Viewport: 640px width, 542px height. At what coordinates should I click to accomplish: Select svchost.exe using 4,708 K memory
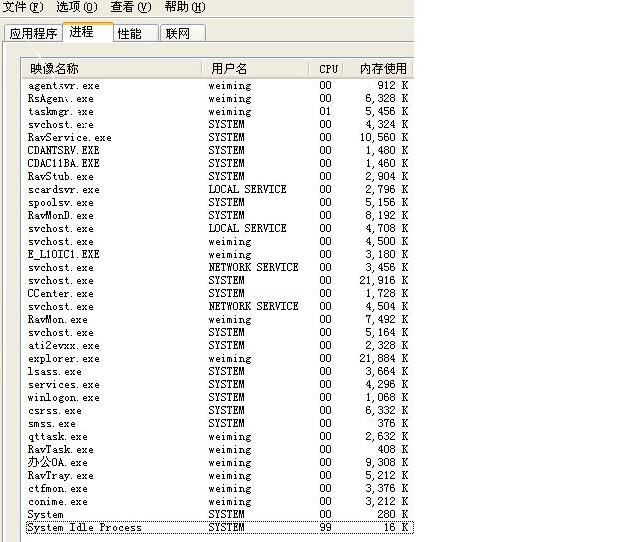tap(218, 229)
